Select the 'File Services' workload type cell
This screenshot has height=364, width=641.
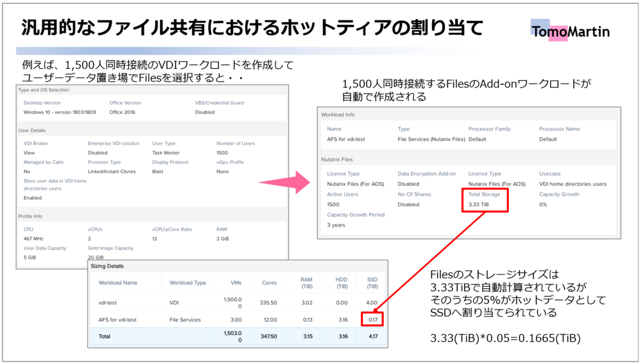(x=185, y=320)
